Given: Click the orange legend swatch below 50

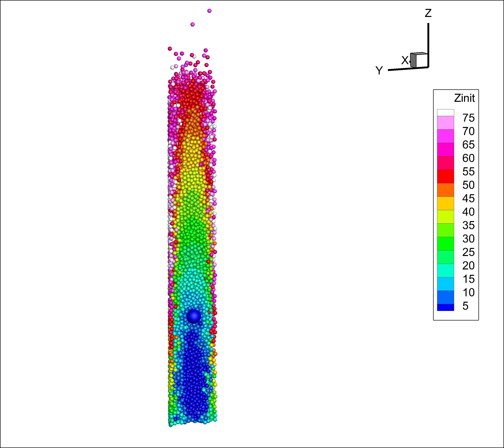Looking at the screenshot, I should point(446,190).
